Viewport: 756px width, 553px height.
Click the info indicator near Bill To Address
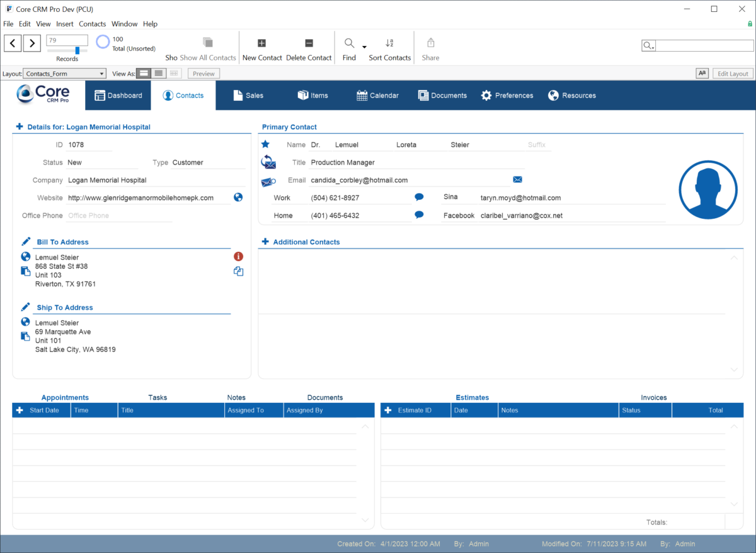[238, 256]
